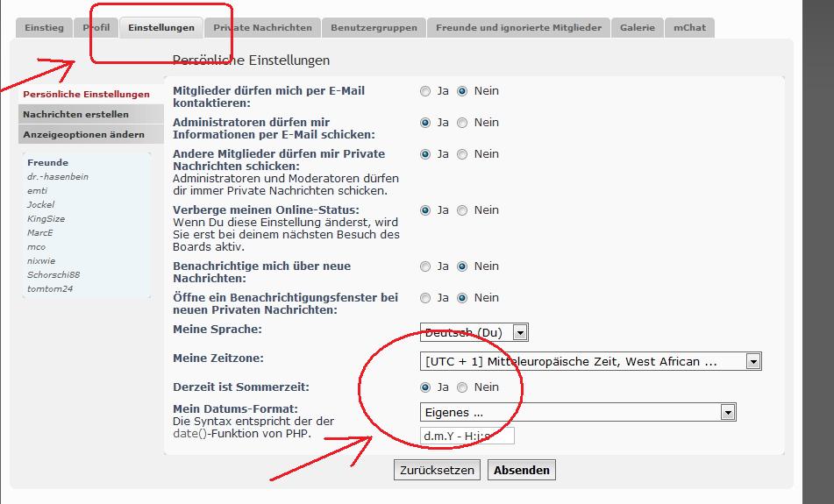834x504 pixels.
Task: Switch to Private Nachrichten tab
Action: coord(262,28)
